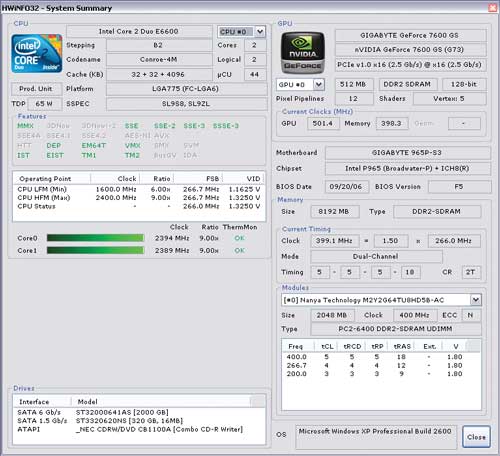Close the HWiNFO32 window with the X
The width and height of the screenshot is (500, 456).
492,8
